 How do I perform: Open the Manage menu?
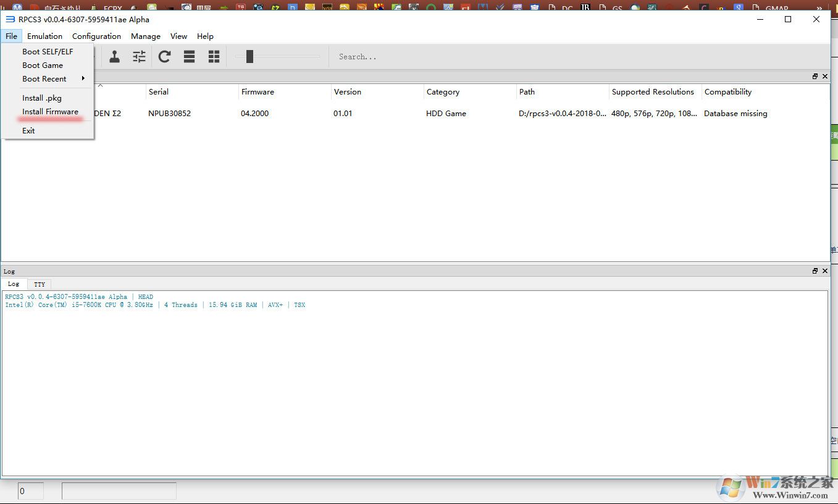pos(146,36)
